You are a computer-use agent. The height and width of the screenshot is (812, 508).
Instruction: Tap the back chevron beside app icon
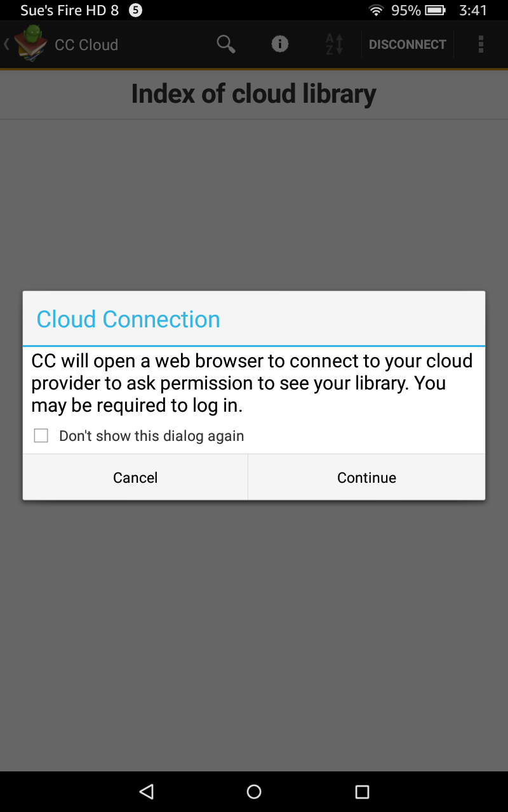click(6, 44)
